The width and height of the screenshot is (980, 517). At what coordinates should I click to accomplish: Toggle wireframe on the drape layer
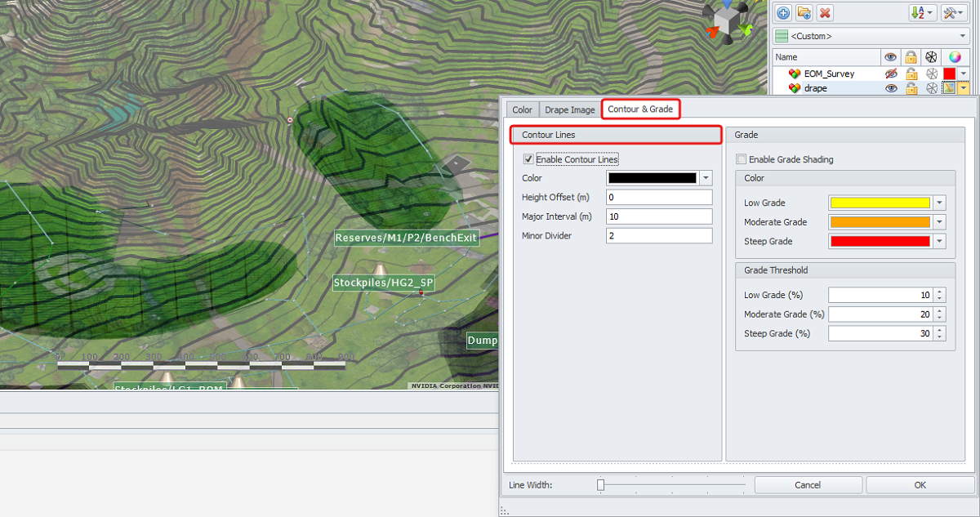[x=930, y=88]
